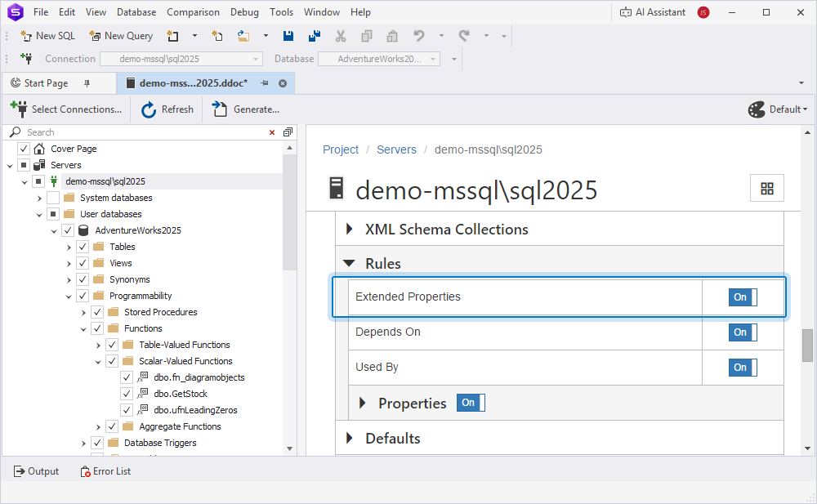Expand the XML Schema Collections section
This screenshot has height=504, width=817.
coord(349,229)
